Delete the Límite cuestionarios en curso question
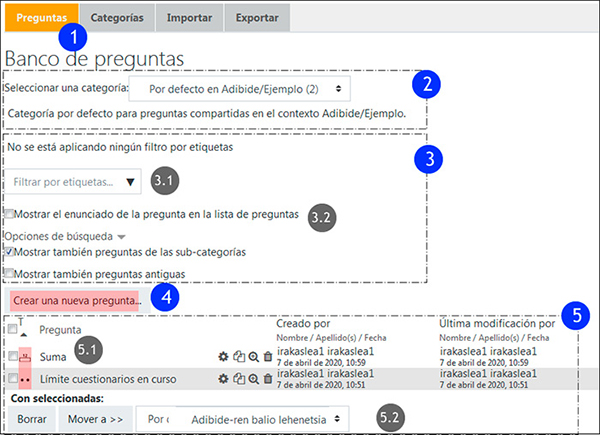Viewport: 600px width, 435px height. [266, 378]
